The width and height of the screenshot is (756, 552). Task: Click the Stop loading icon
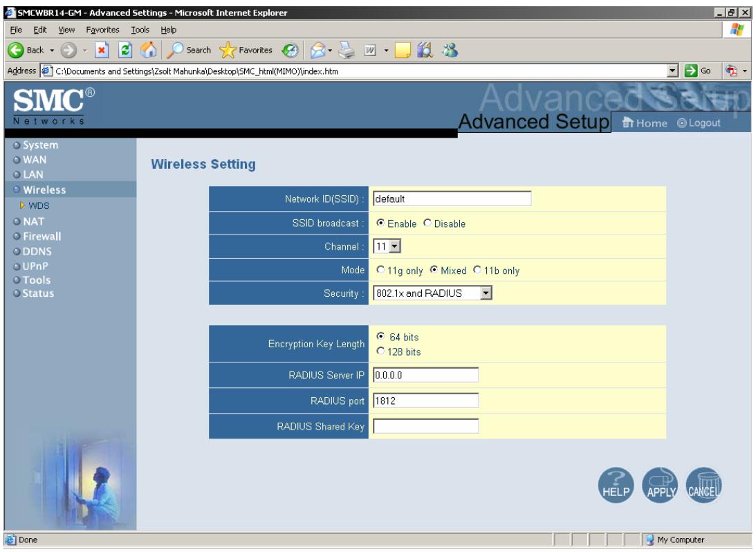(102, 50)
